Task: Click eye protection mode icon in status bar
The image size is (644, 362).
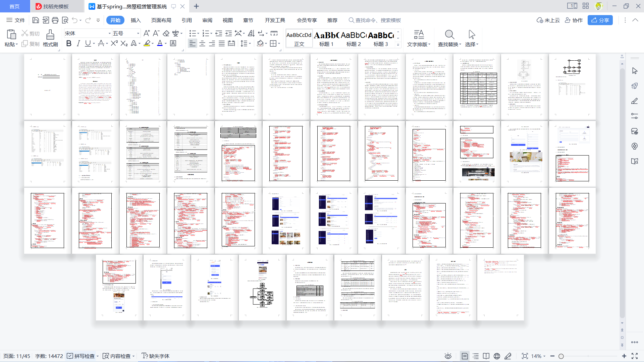Action: [448, 356]
